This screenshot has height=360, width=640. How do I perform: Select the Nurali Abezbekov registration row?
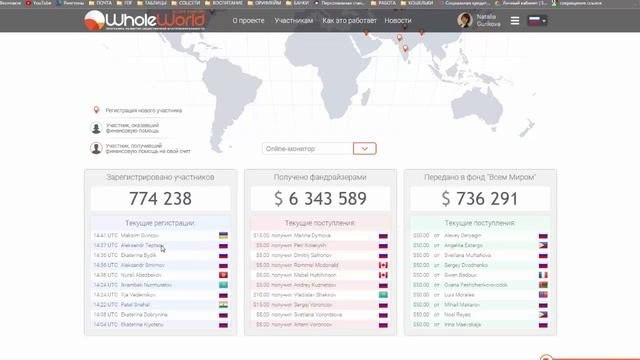[x=160, y=275]
